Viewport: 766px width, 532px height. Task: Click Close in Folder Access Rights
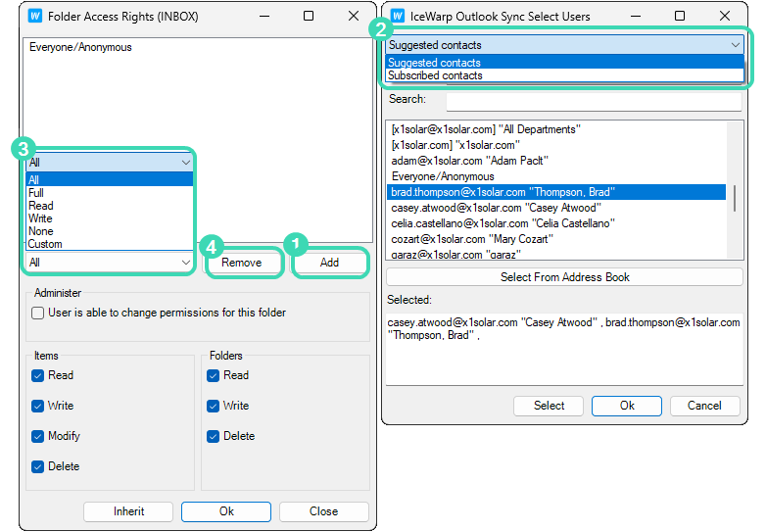pyautogui.click(x=324, y=511)
